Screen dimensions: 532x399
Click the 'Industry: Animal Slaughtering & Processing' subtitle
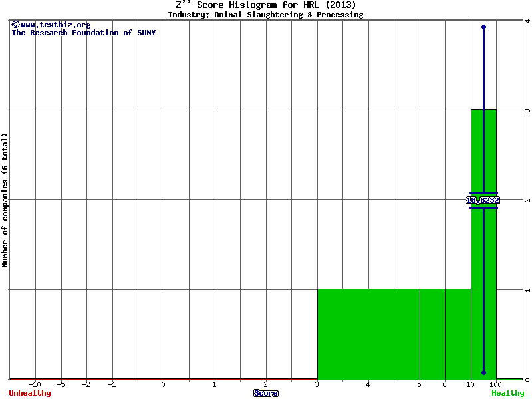point(265,15)
